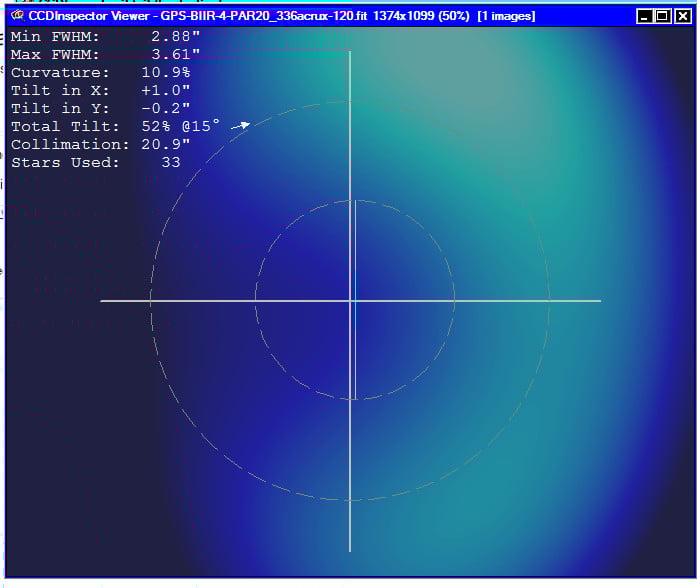Click the Collimation 20.9" value
697x588 pixels.
166,144
